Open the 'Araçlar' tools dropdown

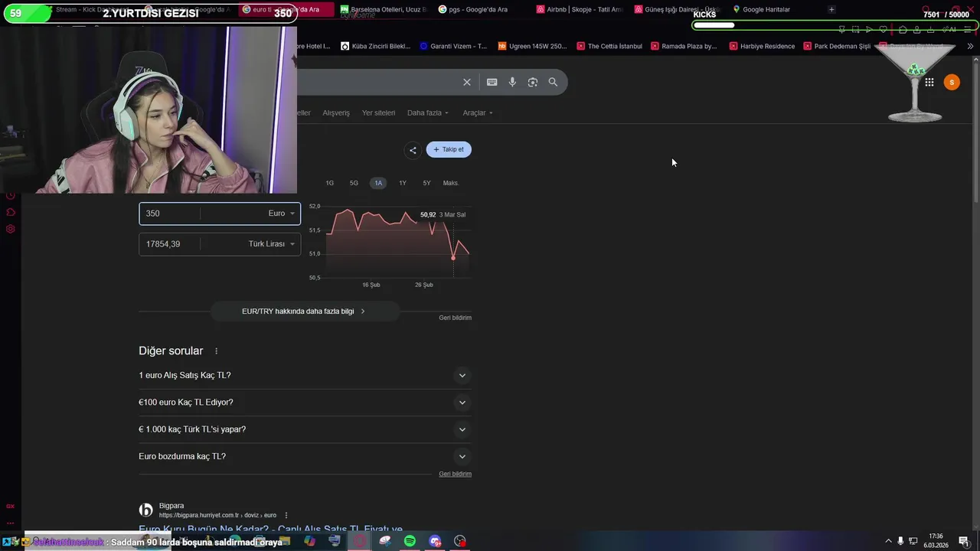click(x=478, y=113)
